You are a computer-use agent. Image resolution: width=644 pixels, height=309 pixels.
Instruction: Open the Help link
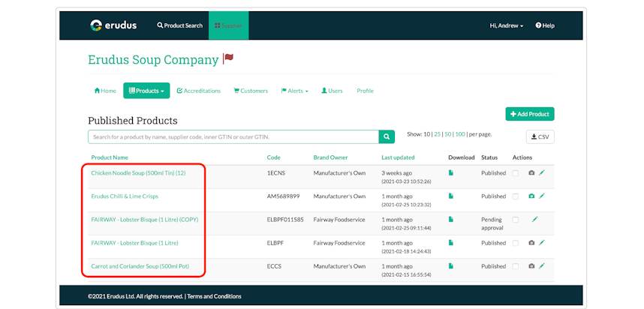point(545,25)
